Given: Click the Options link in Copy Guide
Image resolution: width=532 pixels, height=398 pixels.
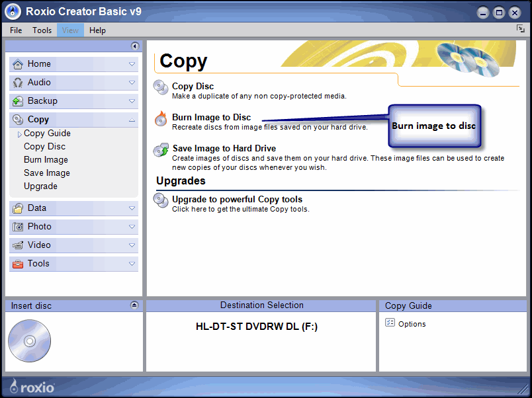Looking at the screenshot, I should [x=412, y=324].
